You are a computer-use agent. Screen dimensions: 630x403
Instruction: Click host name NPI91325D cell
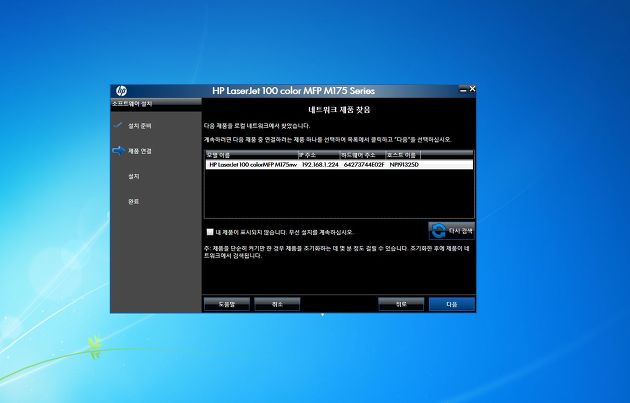click(x=404, y=165)
